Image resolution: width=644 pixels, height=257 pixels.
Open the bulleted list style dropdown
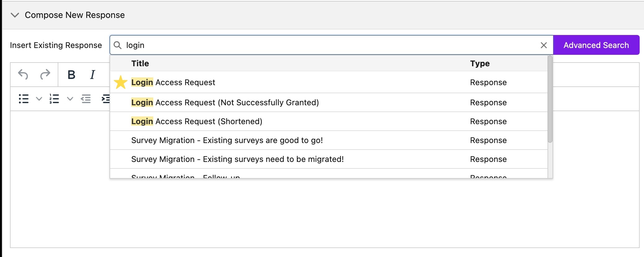click(x=38, y=99)
